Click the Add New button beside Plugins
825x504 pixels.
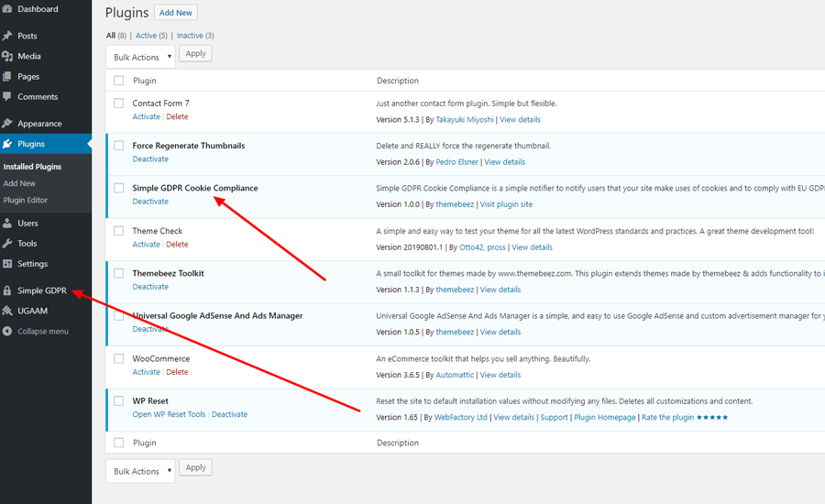(x=175, y=13)
